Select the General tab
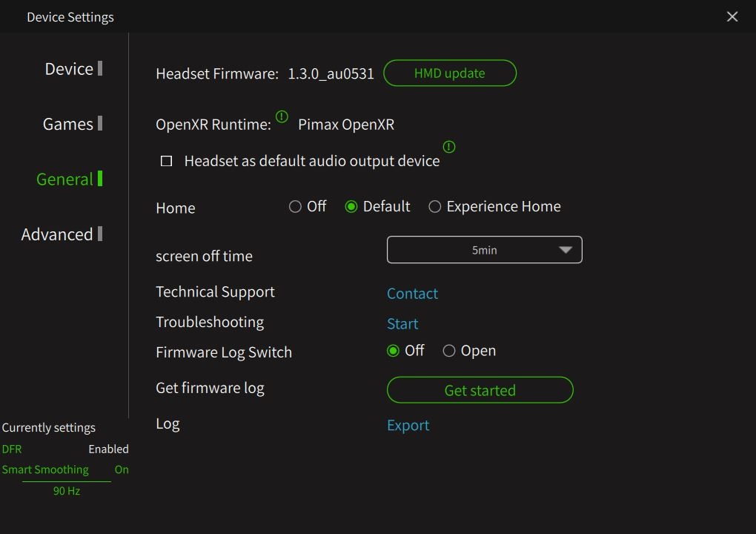 tap(64, 179)
